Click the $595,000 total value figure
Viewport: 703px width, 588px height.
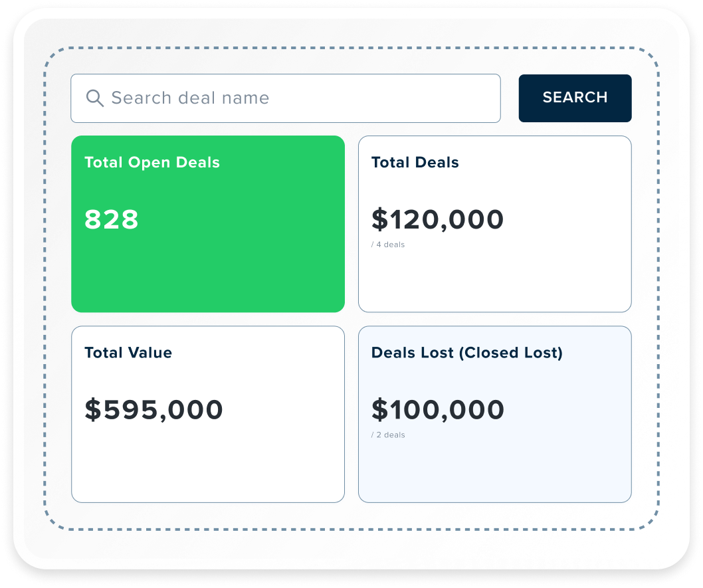pos(151,410)
